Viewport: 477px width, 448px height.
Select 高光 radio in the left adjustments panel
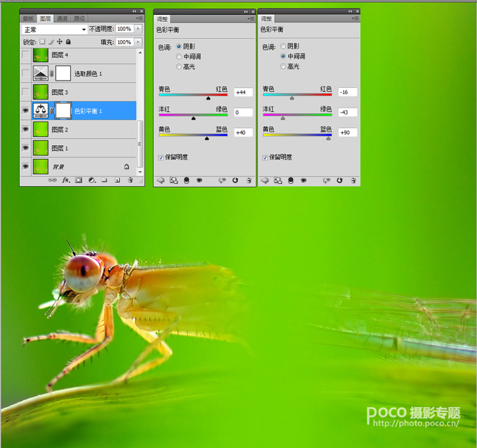[x=179, y=66]
